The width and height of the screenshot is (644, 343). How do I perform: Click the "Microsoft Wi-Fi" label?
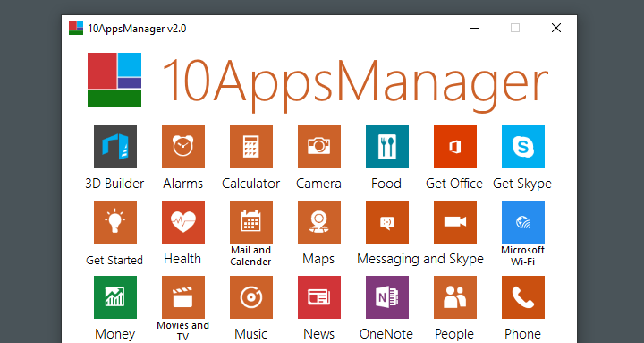[522, 256]
